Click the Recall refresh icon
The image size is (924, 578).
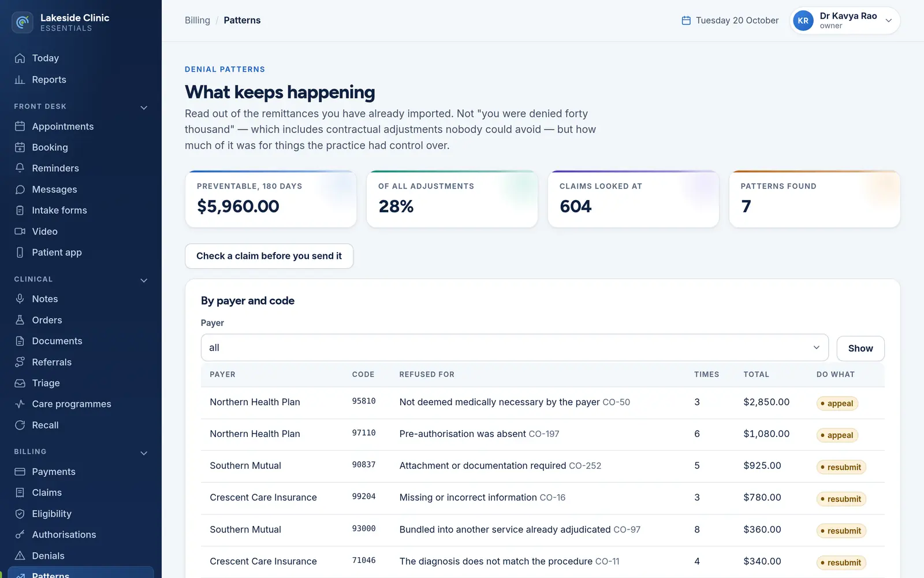pos(20,425)
